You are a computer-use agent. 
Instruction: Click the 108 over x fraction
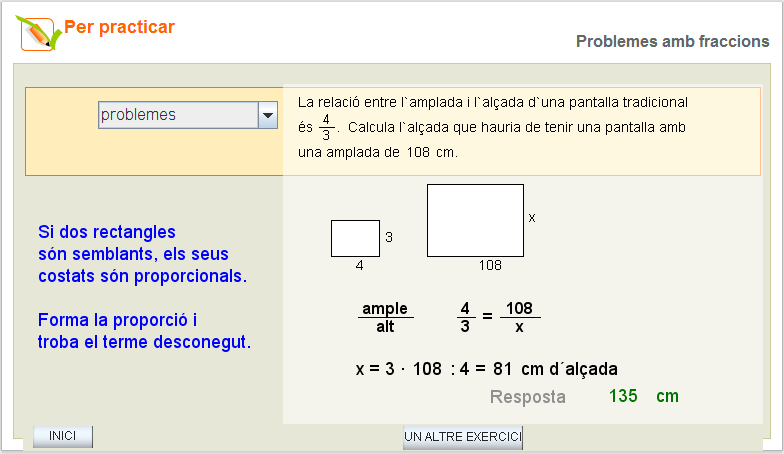(x=519, y=317)
